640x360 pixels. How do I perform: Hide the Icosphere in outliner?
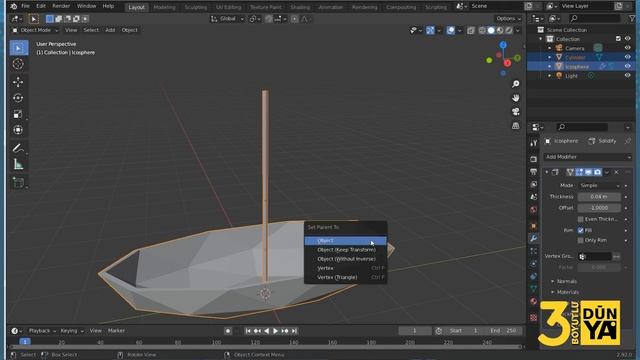coord(627,66)
